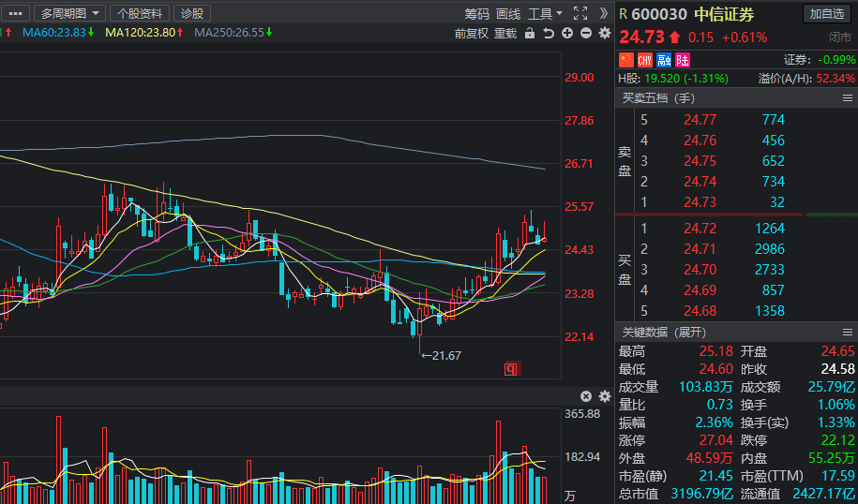Open the 关键数据 panel menu icon
858x504 pixels.
[x=847, y=333]
